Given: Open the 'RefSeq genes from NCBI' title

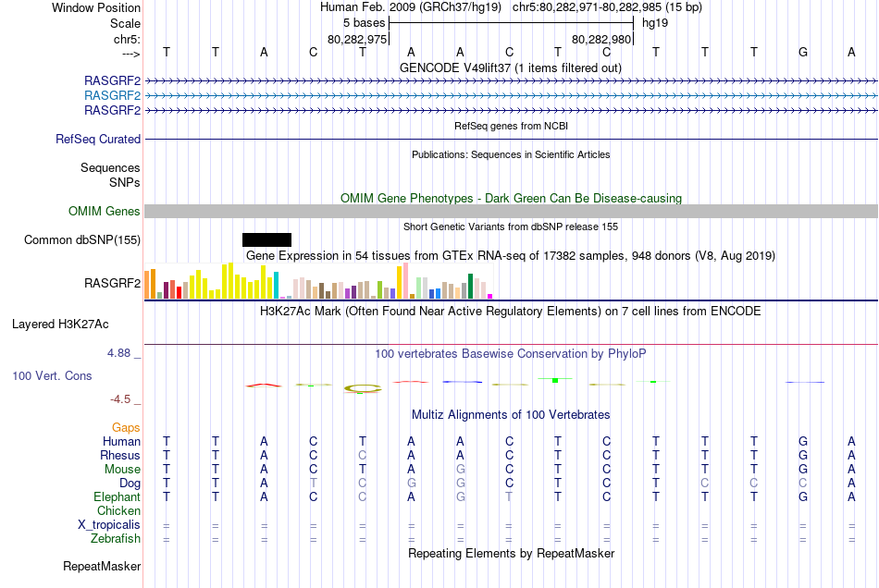Looking at the screenshot, I should coord(511,126).
